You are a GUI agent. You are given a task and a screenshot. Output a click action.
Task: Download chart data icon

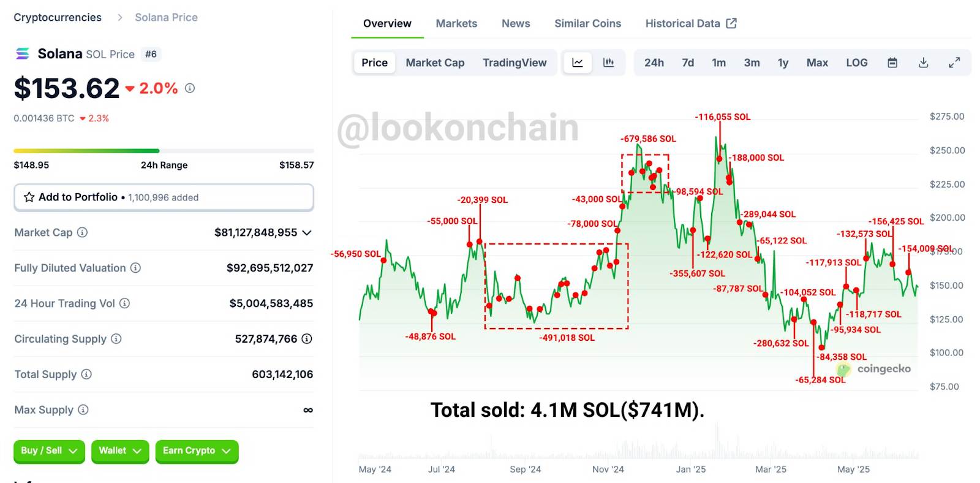pos(924,63)
